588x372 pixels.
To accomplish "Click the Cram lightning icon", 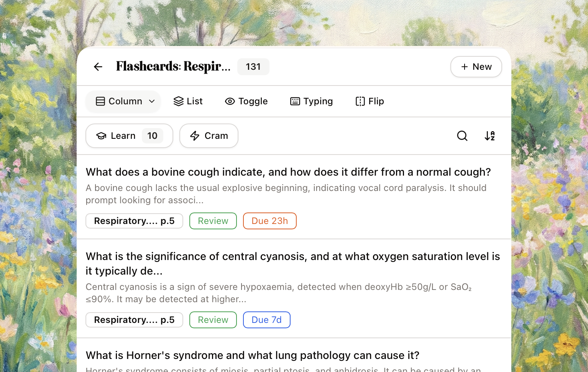I will tap(195, 136).
